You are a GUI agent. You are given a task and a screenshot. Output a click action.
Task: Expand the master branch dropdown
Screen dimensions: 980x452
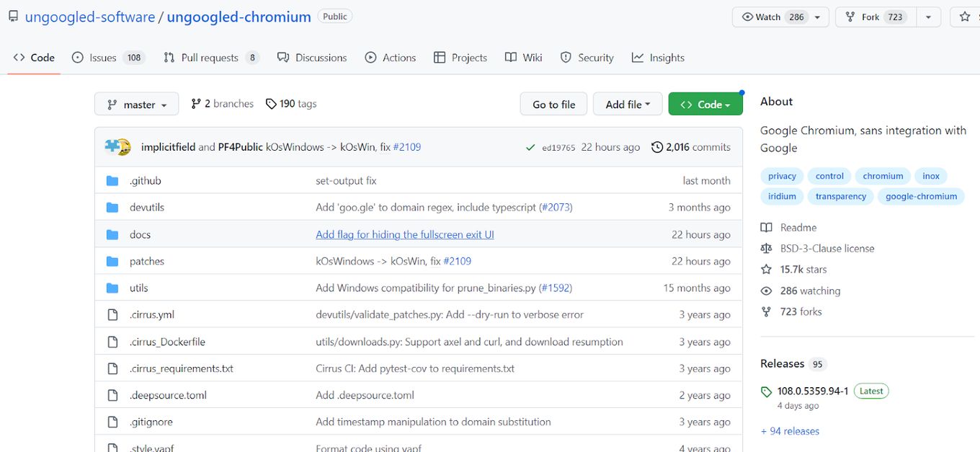(136, 105)
